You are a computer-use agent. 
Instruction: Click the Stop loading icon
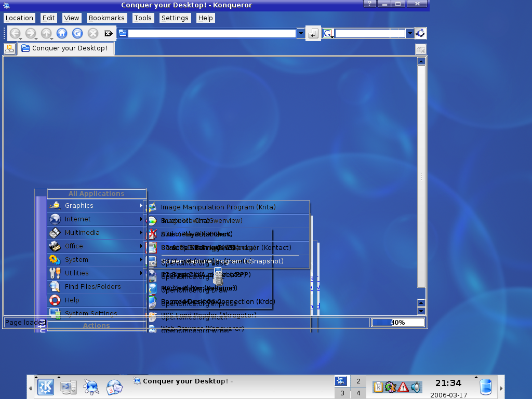tap(93, 33)
